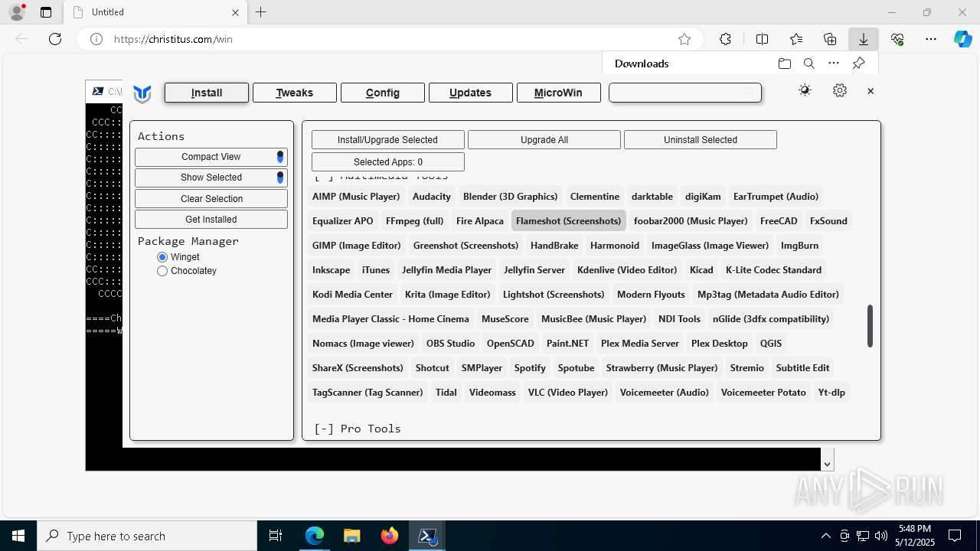Select Spotify app
This screenshot has width=980, height=551.
coord(530,367)
